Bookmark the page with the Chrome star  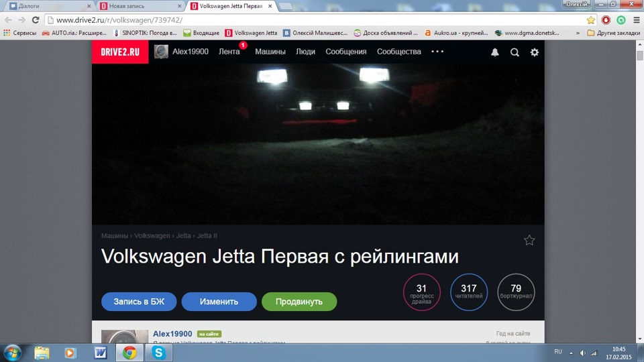(590, 20)
